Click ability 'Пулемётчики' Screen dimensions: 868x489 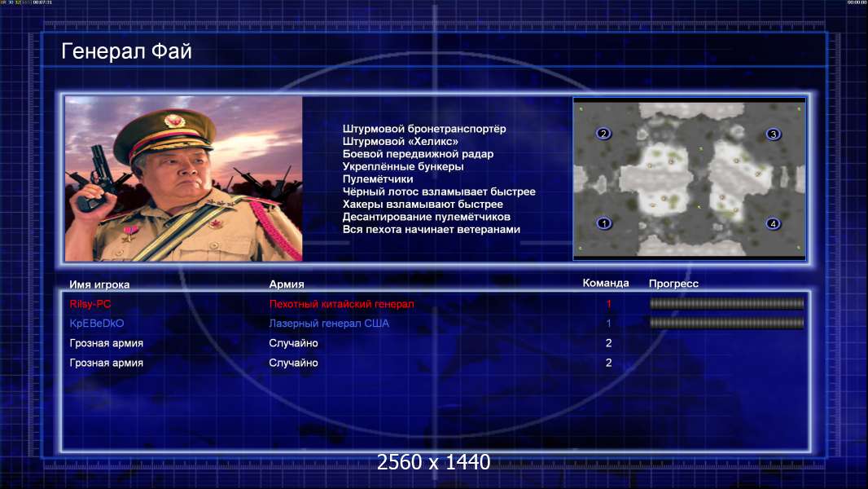(x=378, y=178)
